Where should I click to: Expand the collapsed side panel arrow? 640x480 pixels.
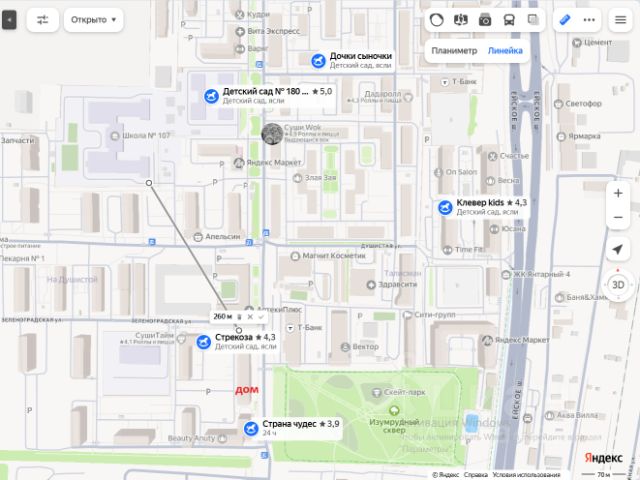9,20
